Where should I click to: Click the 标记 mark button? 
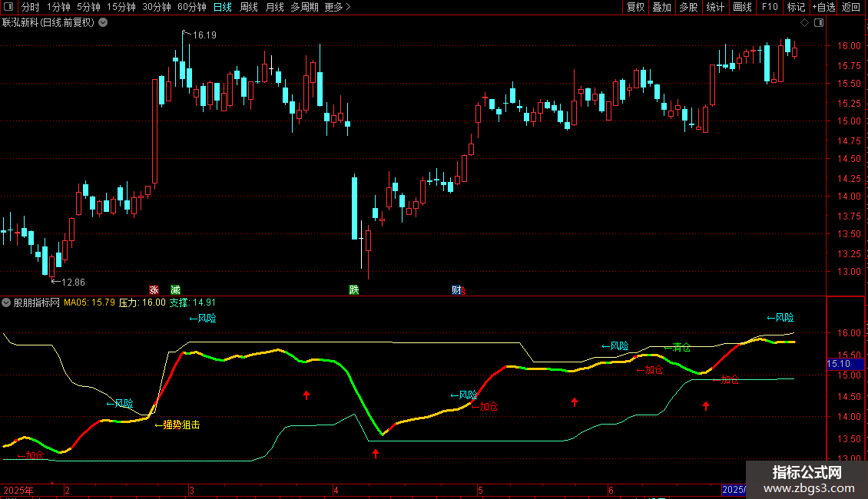796,7
